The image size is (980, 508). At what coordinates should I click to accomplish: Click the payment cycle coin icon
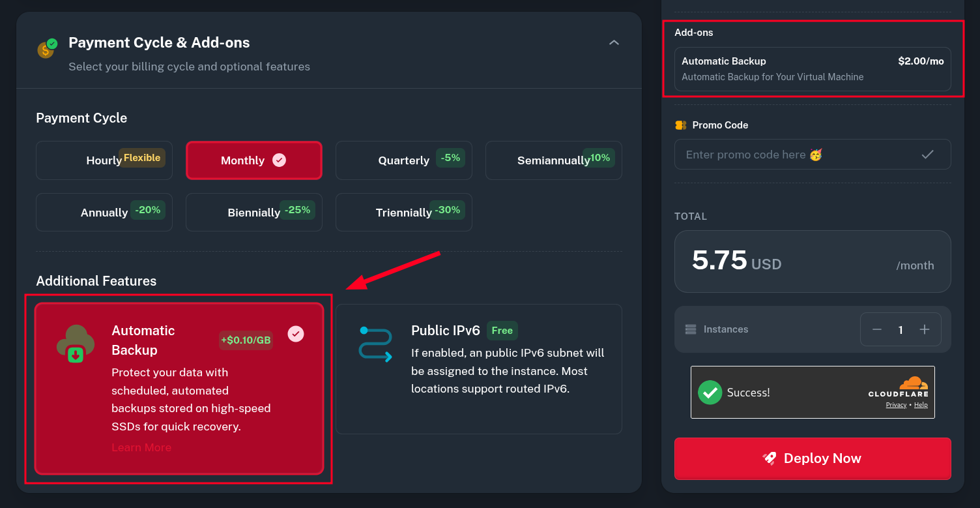[x=47, y=48]
